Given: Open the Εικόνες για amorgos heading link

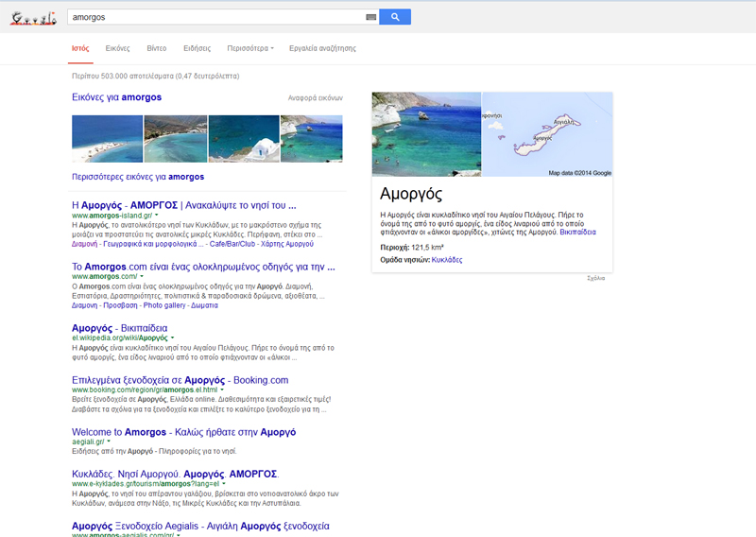Looking at the screenshot, I should pyautogui.click(x=116, y=97).
